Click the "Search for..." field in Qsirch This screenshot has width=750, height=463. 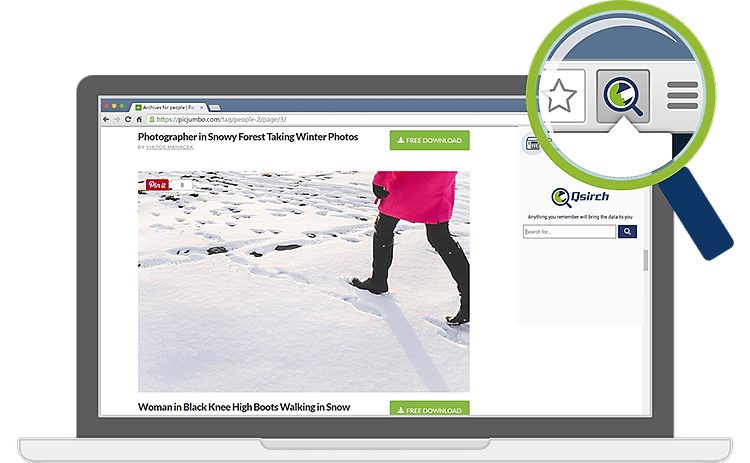pos(569,232)
